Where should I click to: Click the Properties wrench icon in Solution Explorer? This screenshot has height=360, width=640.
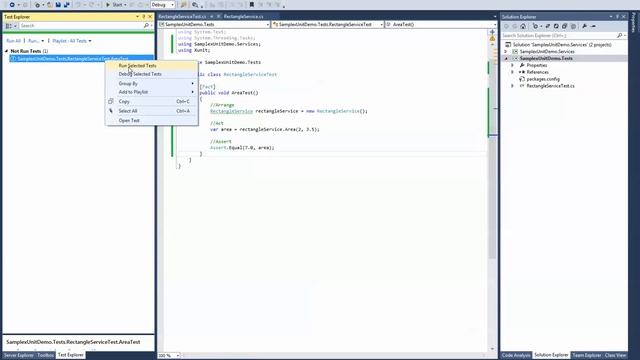tap(584, 26)
